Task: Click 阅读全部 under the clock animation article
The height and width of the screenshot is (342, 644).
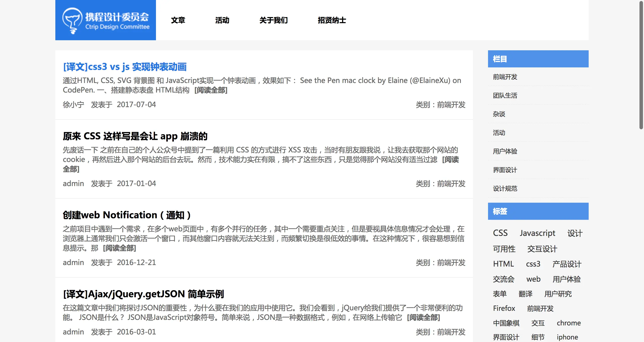Action: pyautogui.click(x=211, y=90)
